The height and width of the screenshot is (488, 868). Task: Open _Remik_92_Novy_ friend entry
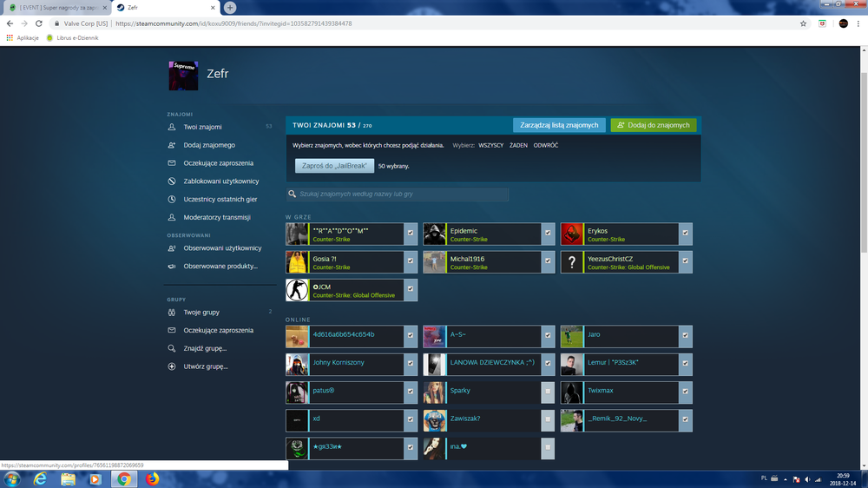(x=626, y=420)
